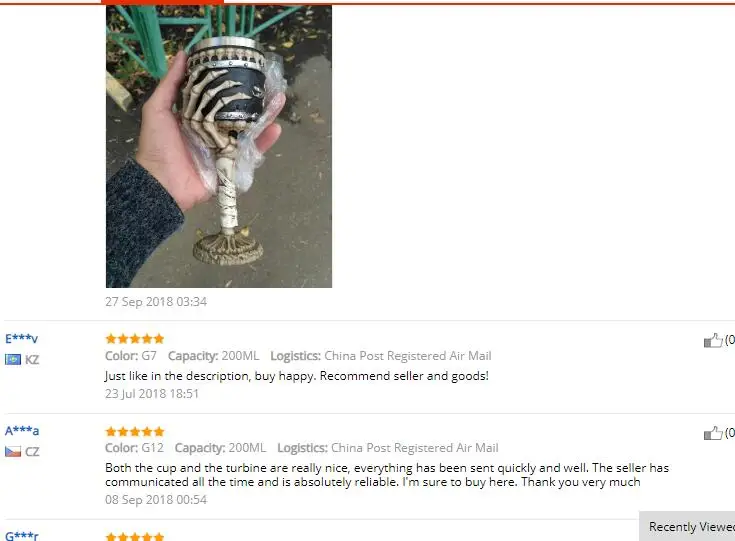
Task: Click the helpful count beside E***v's thumbs-up
Action: tap(730, 340)
